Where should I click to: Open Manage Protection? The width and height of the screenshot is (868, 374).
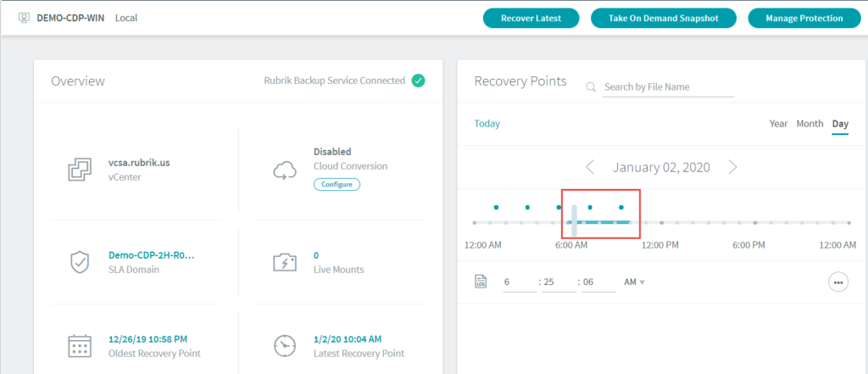tap(804, 19)
